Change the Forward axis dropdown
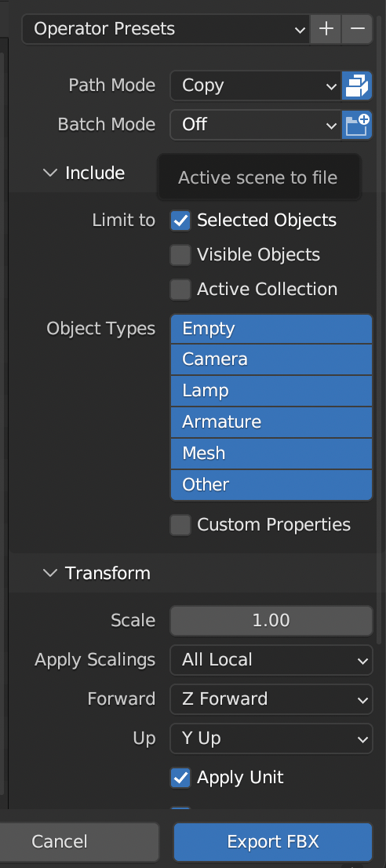 coord(271,699)
